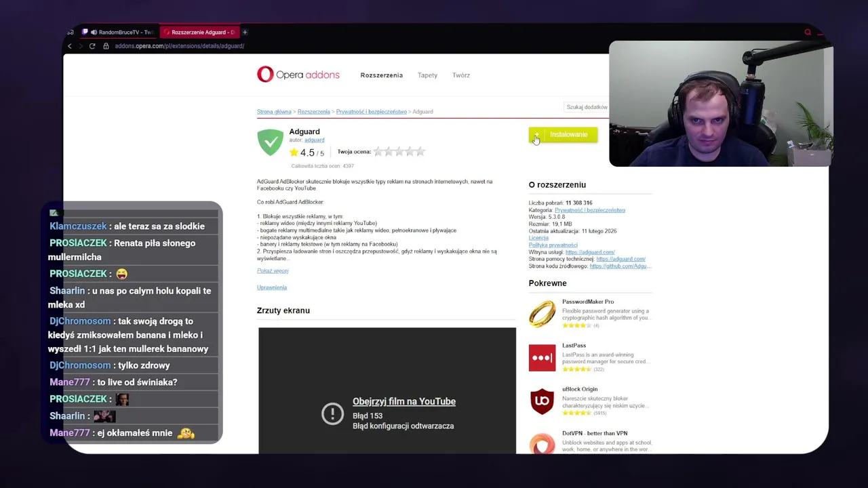Screen dimensions: 868x488
Task: Open Witryna usługi adguard.com link
Action: 590,252
